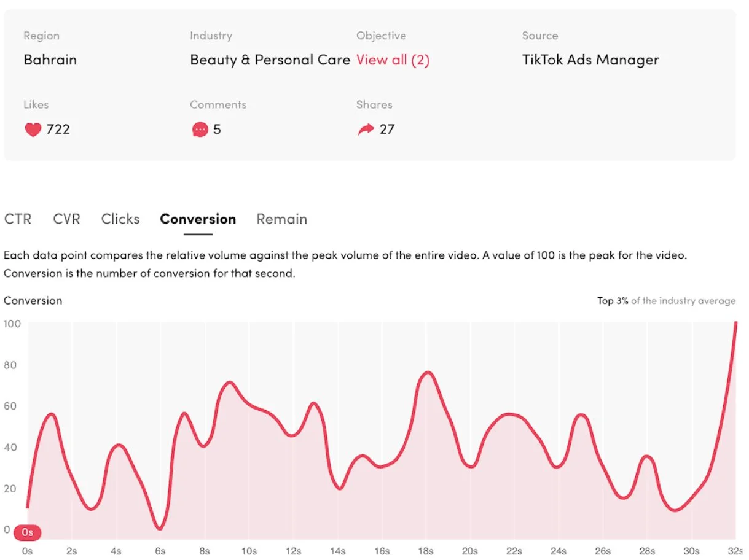Select the Conversion tab

click(x=198, y=219)
